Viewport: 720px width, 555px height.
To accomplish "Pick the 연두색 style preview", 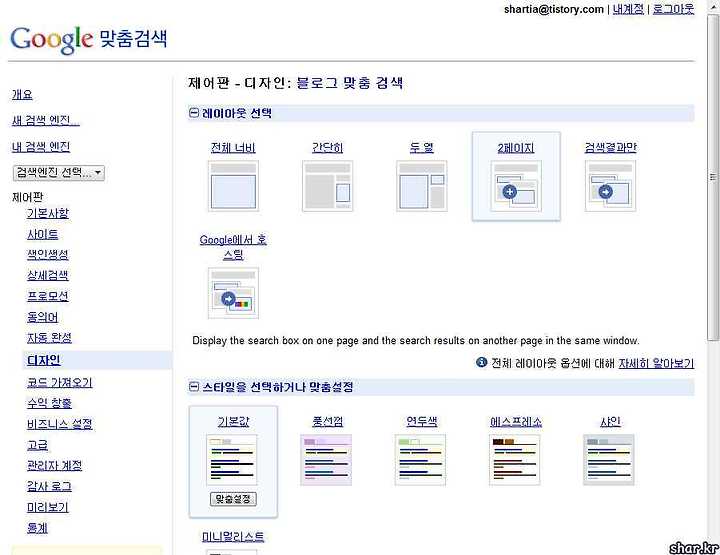I will [x=420, y=460].
